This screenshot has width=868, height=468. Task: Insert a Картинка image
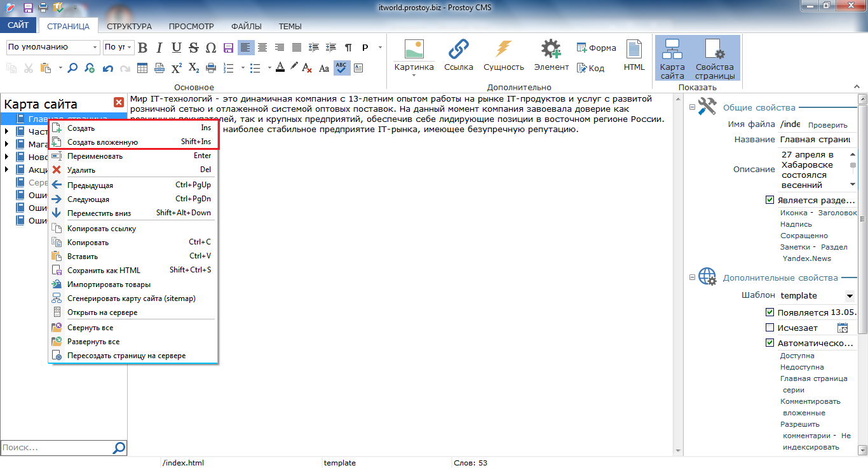(x=414, y=57)
